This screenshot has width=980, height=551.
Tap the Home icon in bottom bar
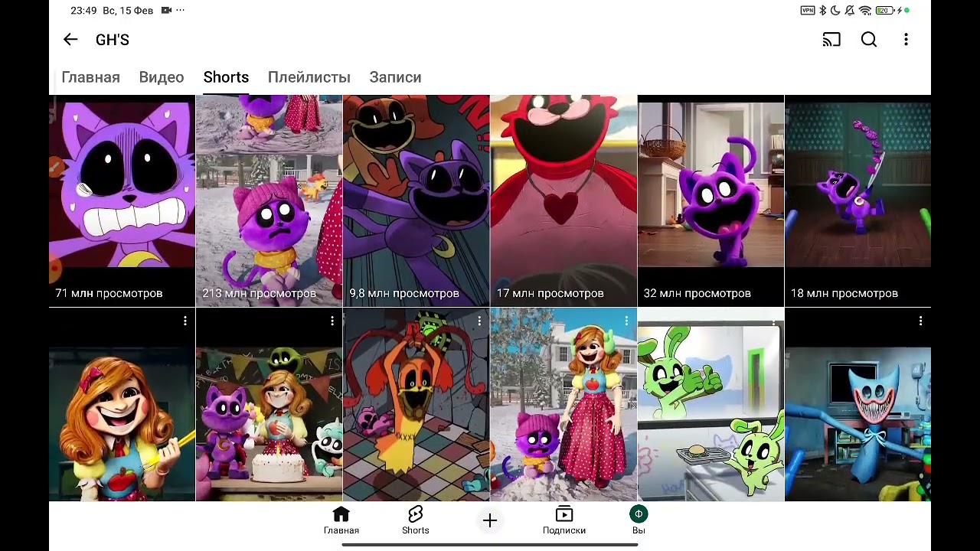[341, 520]
